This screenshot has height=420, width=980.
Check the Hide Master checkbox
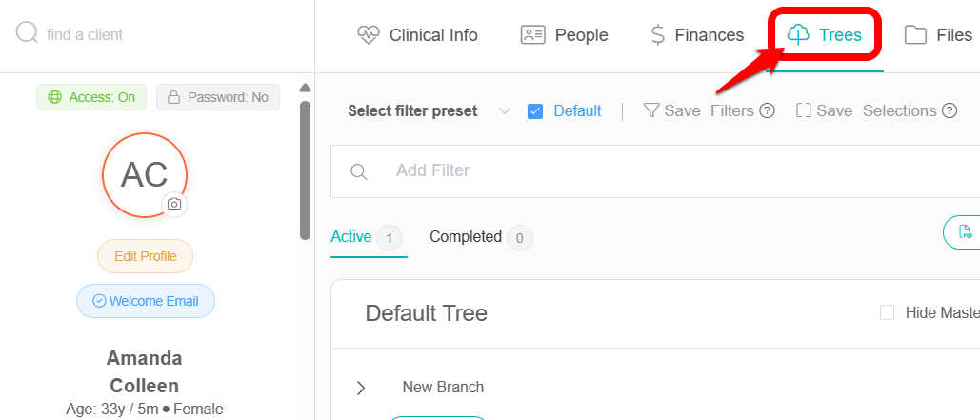888,312
